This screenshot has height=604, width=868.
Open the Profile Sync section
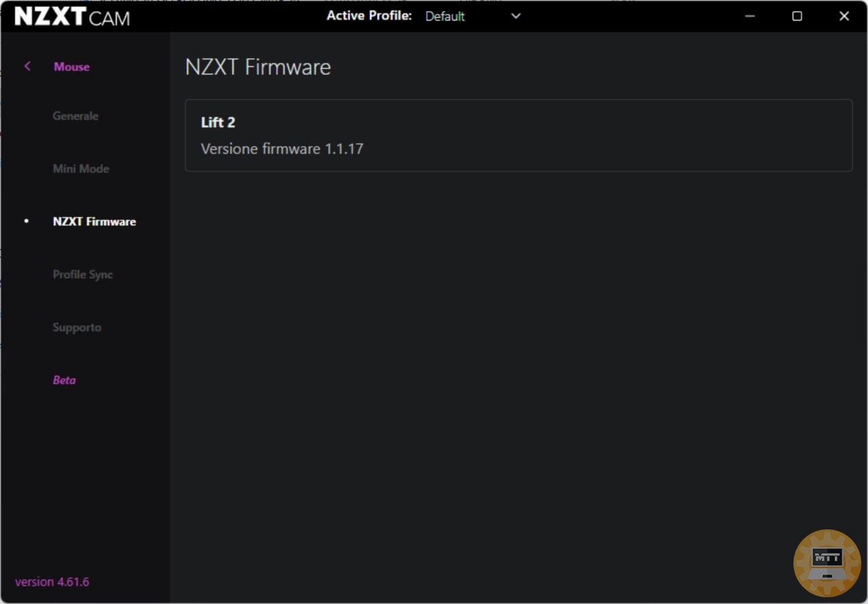[83, 275]
